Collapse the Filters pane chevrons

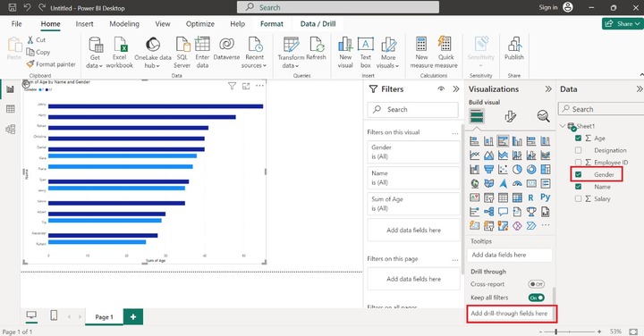point(456,89)
